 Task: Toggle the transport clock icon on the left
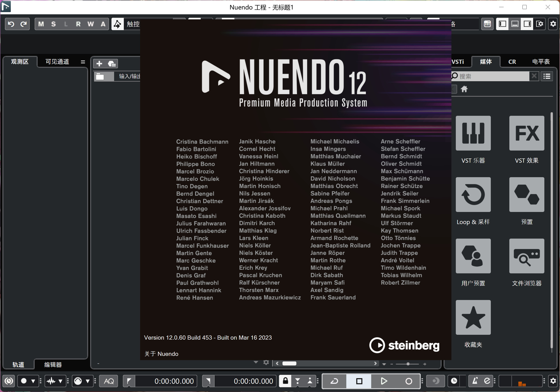click(9, 381)
